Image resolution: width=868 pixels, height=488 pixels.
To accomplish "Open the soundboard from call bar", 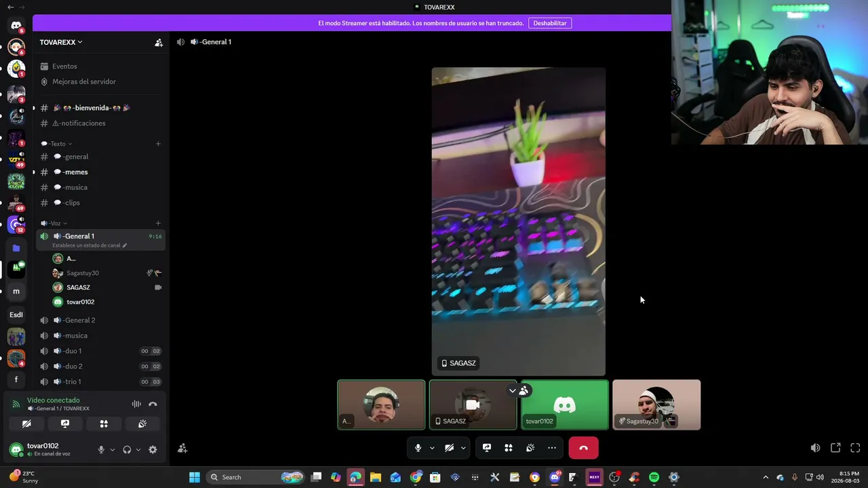I will point(530,448).
